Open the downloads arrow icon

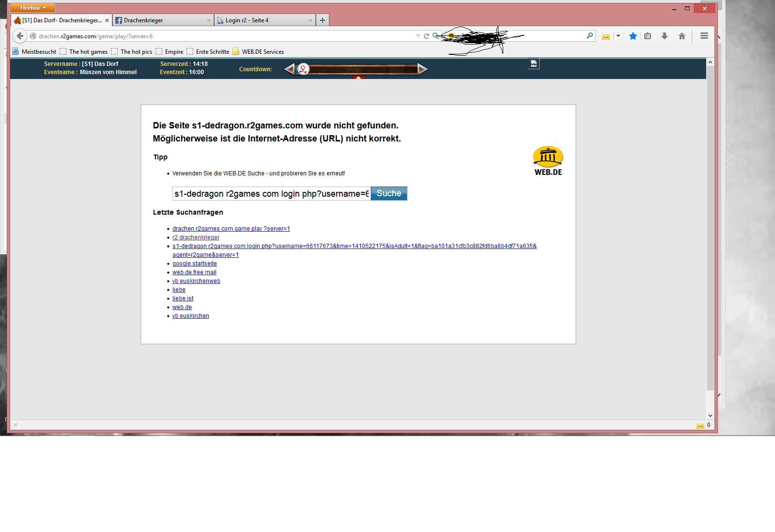(x=665, y=36)
